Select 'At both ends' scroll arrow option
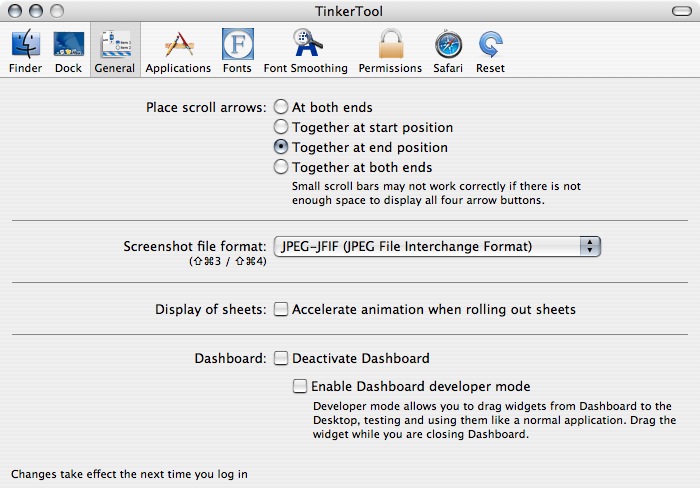 pos(281,107)
